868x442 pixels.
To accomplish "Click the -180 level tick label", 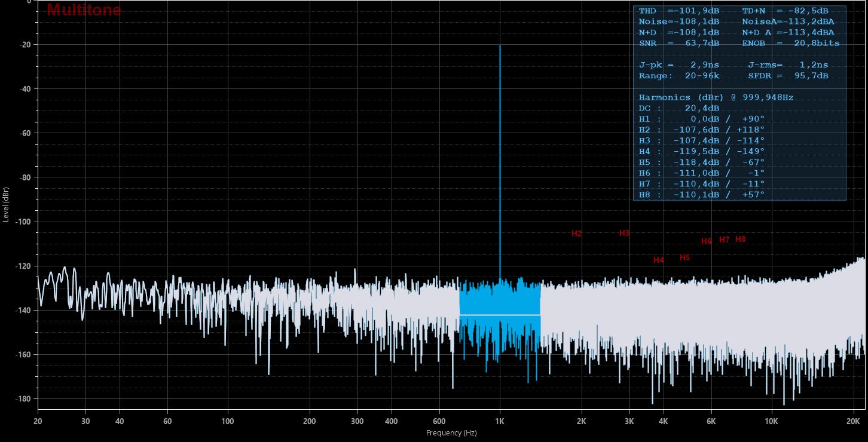I will 23,398.
